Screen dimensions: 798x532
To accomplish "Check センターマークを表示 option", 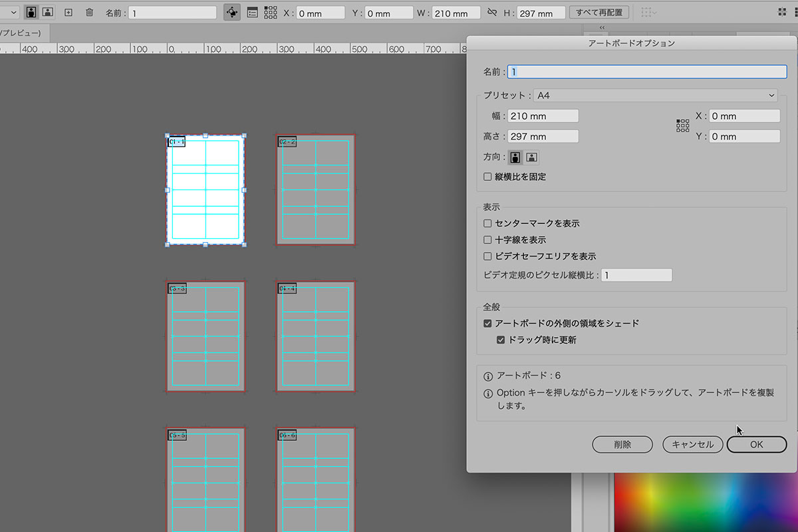I will pos(488,223).
